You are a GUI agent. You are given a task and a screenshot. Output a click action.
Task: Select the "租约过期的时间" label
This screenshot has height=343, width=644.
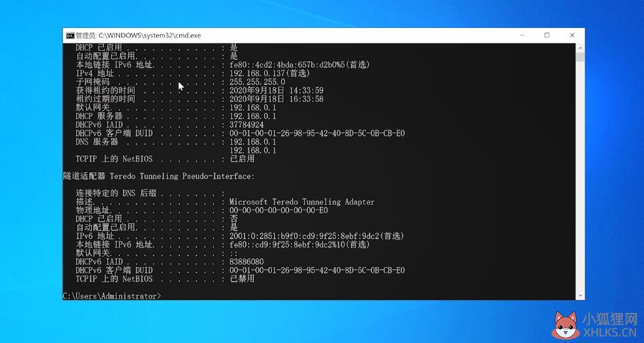coord(105,99)
